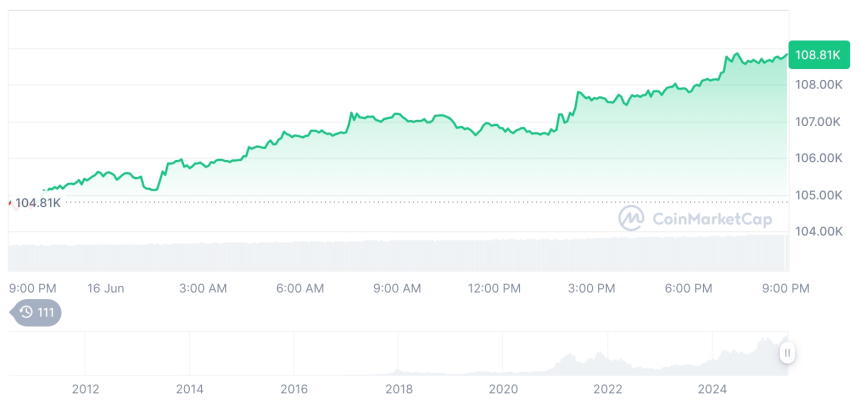This screenshot has height=401, width=860.
Task: Click the 104.81K opening price label
Action: click(39, 203)
